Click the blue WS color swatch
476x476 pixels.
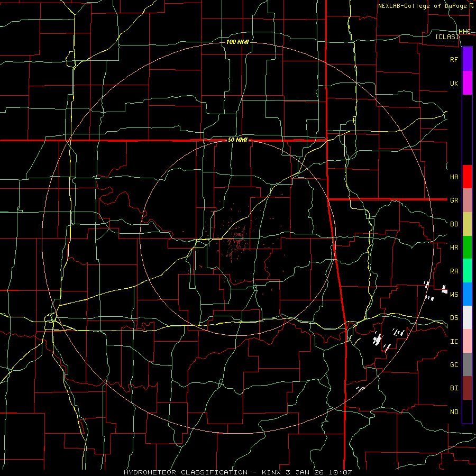(467, 294)
